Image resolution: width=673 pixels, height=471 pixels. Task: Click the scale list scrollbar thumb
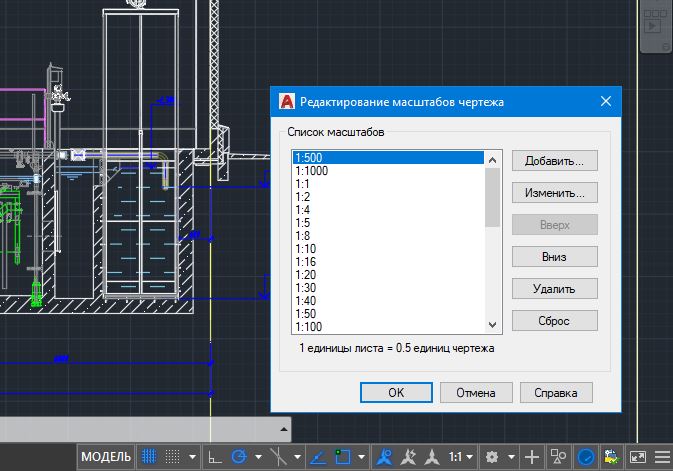(x=492, y=197)
